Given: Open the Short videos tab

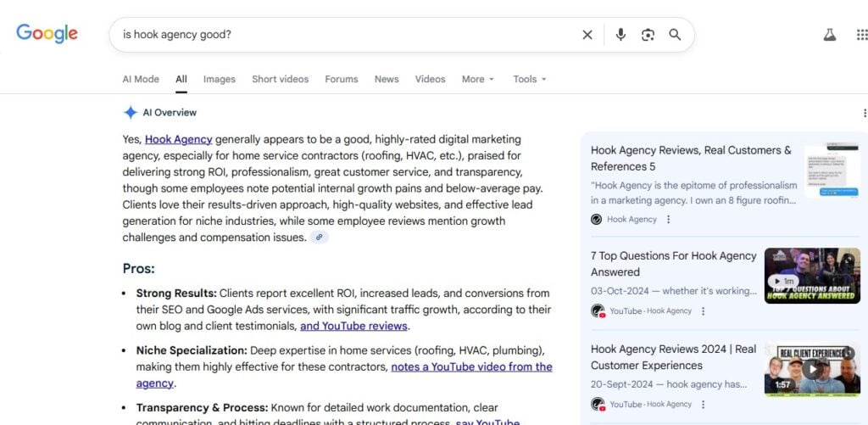Looking at the screenshot, I should pyautogui.click(x=280, y=79).
